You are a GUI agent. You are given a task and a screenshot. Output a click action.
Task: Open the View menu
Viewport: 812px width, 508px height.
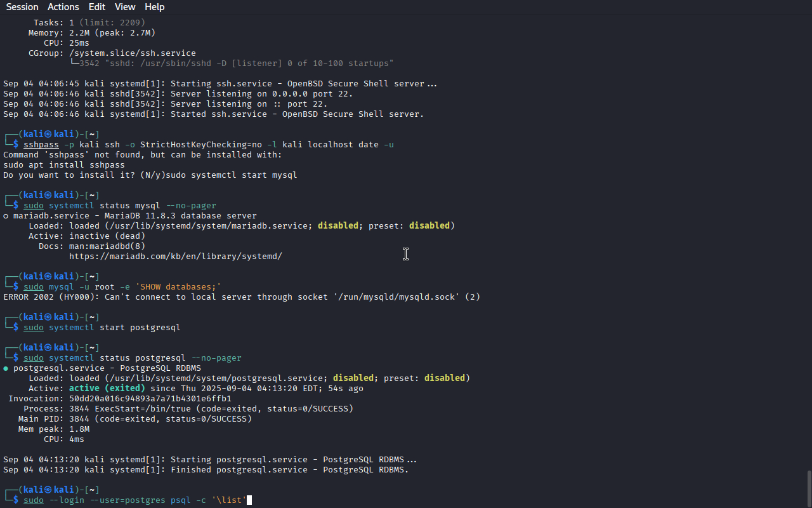click(125, 7)
